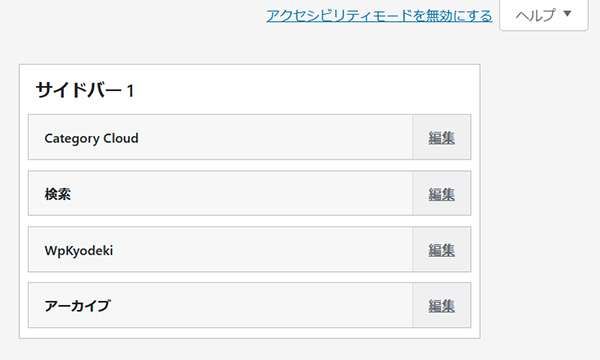This screenshot has height=360, width=600.
Task: Click the gray 編集 cell beside Category Cloud
Action: (x=442, y=137)
